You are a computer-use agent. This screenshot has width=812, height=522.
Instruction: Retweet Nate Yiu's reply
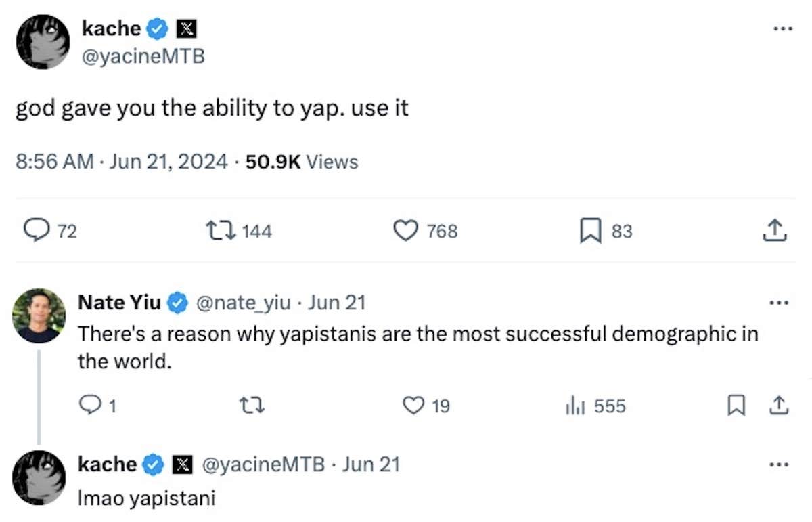coord(251,406)
